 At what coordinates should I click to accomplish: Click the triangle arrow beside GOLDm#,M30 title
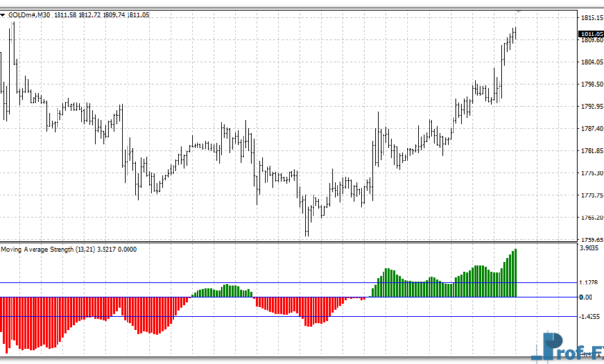click(x=2, y=15)
